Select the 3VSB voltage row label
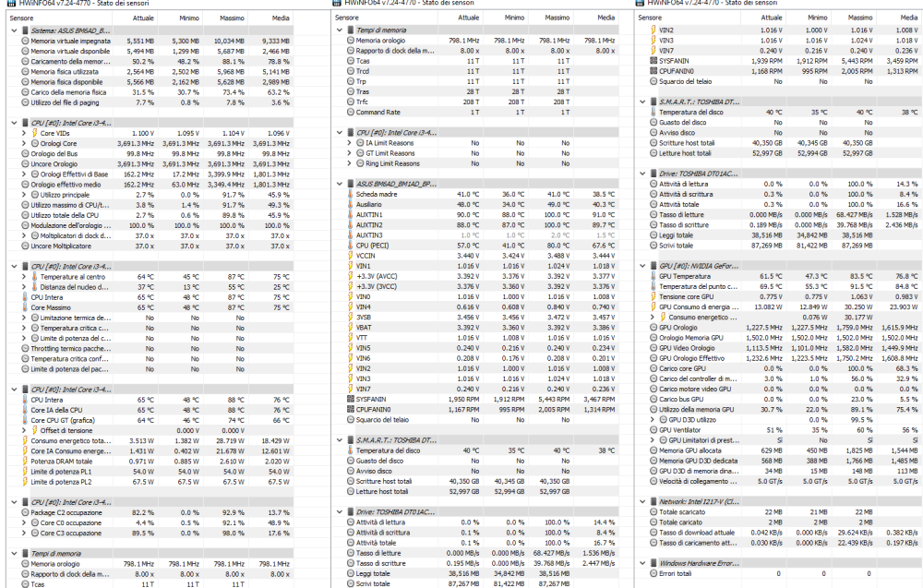The image size is (923, 588). (364, 318)
